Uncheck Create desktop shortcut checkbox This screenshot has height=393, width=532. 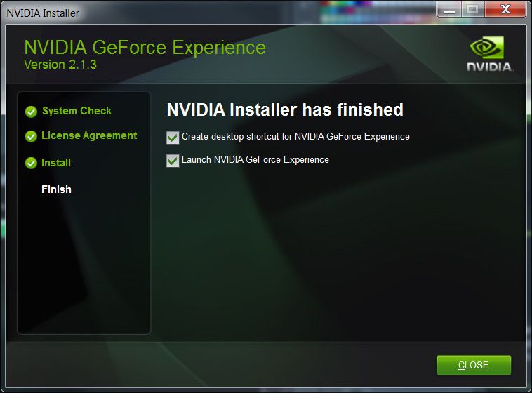tap(173, 138)
